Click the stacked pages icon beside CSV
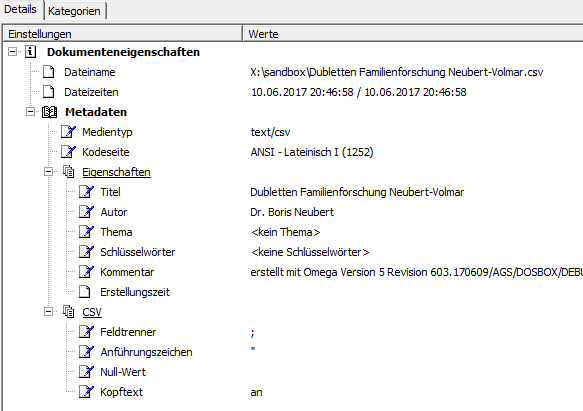583x411 pixels. point(68,312)
